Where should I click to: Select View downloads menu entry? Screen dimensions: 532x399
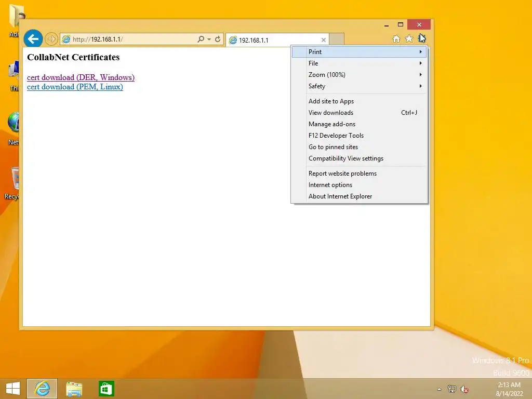click(360, 113)
